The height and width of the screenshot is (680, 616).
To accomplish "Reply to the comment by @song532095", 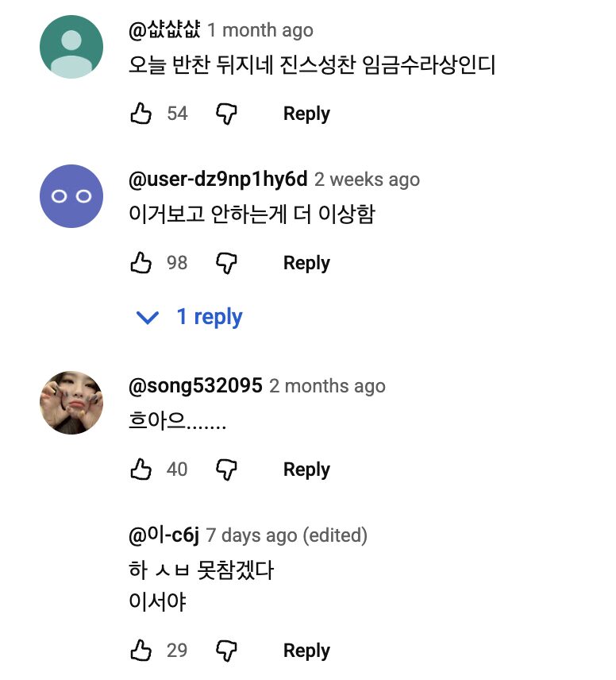I will (x=306, y=469).
